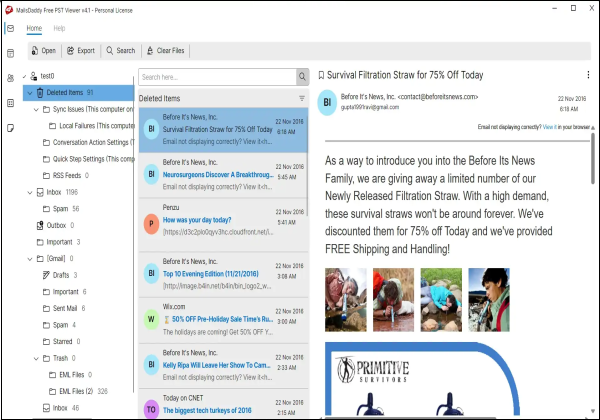
Task: Open the calendar sidebar icon
Action: pyautogui.click(x=11, y=53)
